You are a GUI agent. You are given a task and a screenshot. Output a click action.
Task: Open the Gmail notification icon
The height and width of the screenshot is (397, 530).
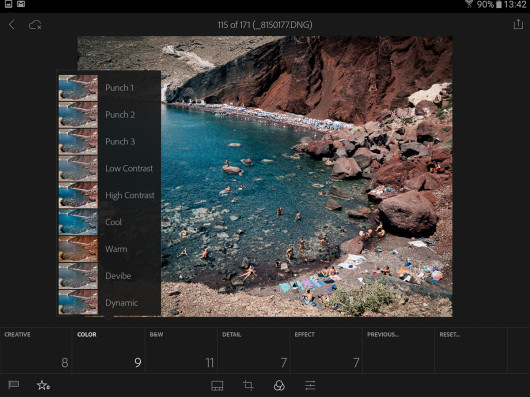coord(21,4)
